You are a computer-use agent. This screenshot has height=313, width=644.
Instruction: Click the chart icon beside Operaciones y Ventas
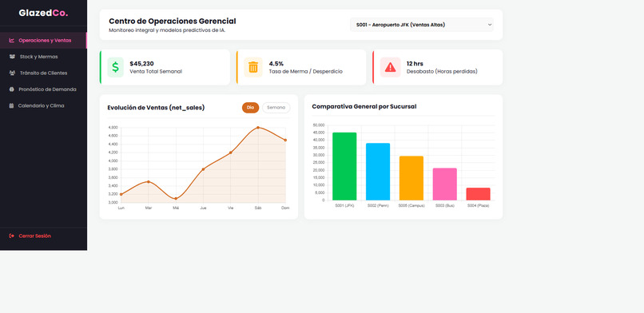point(11,40)
